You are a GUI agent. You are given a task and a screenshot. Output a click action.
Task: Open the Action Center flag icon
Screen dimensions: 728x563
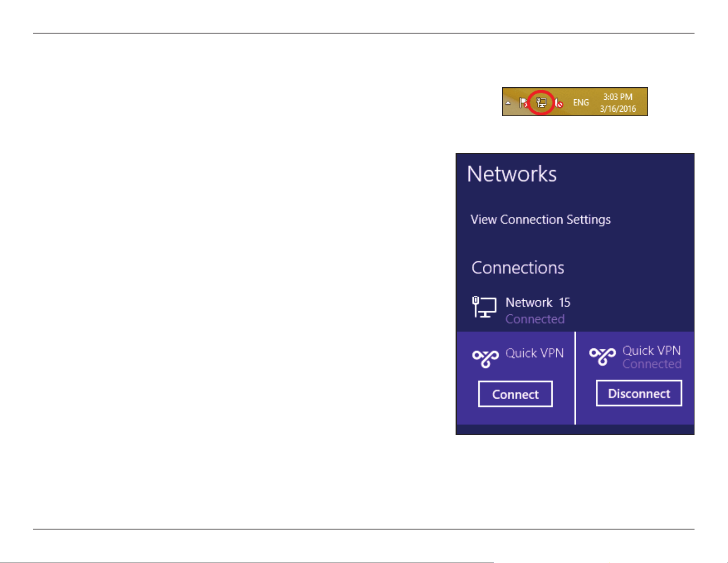(523, 102)
